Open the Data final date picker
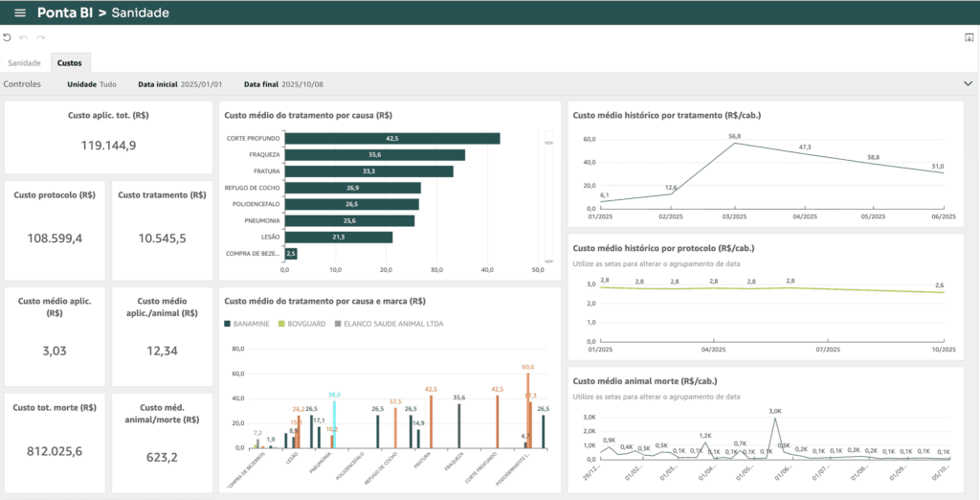The height and width of the screenshot is (500, 980). tap(284, 84)
